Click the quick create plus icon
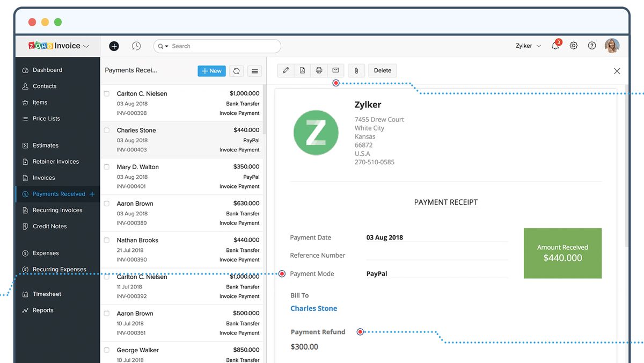 tap(114, 46)
